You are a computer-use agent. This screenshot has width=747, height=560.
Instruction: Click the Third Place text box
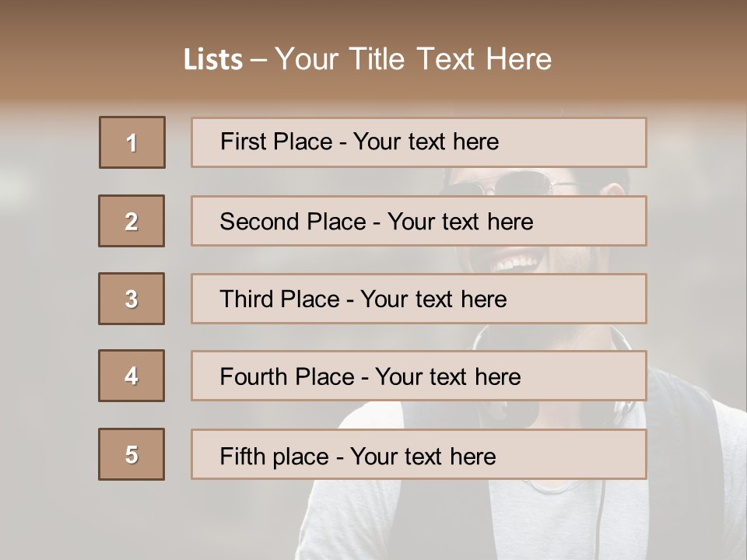[419, 299]
